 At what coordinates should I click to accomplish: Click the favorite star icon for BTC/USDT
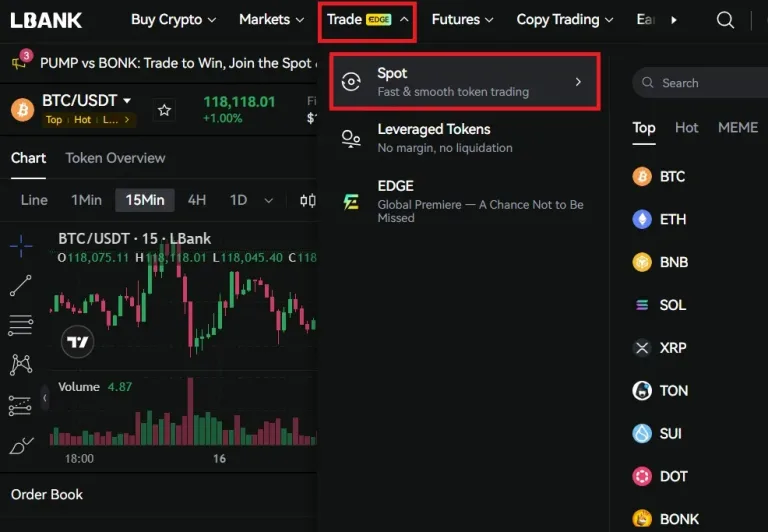[x=164, y=110]
